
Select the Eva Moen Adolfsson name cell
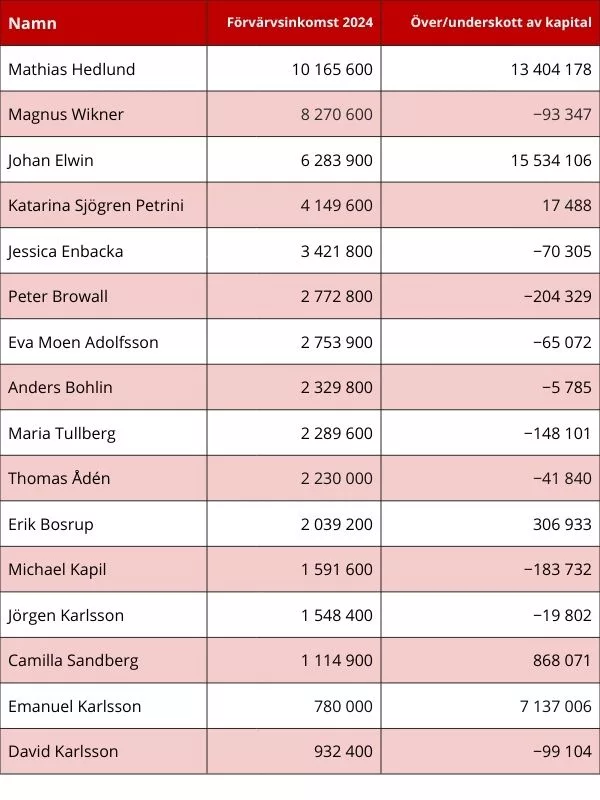tap(83, 342)
